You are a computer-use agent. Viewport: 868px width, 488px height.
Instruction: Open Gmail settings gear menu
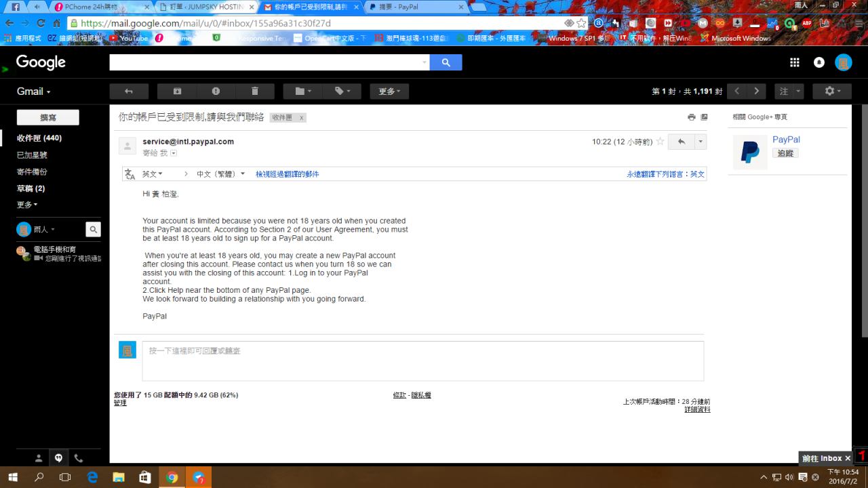pos(832,91)
